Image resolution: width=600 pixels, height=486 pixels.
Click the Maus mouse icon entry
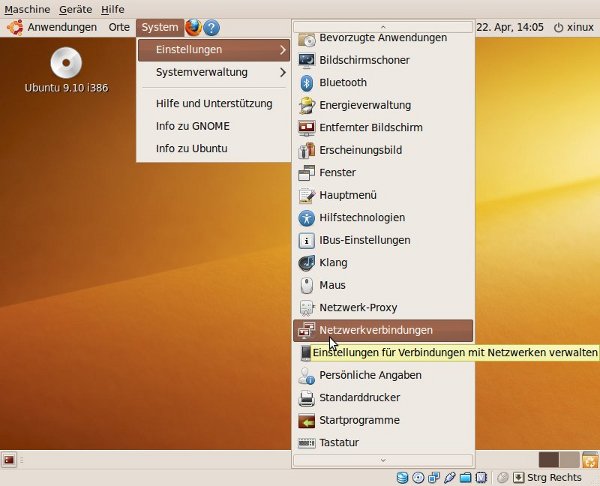pos(307,285)
